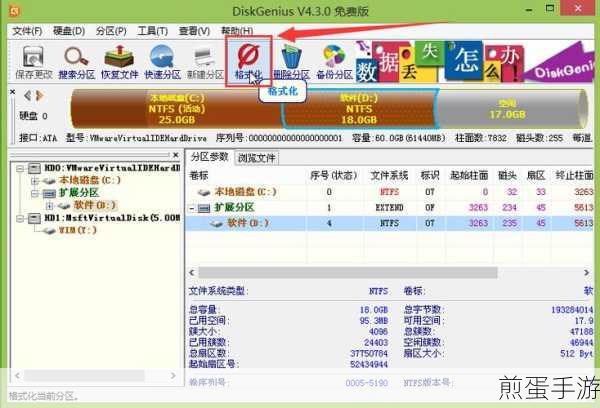This screenshot has width=600, height=408.
Task: Select WIN(Y:) in the left tree
Action: tap(77, 230)
